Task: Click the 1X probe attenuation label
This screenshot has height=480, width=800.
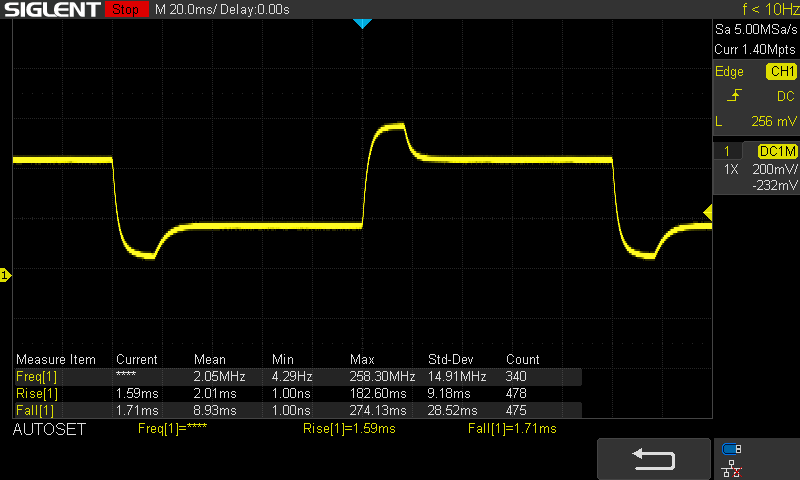Action: coord(731,169)
